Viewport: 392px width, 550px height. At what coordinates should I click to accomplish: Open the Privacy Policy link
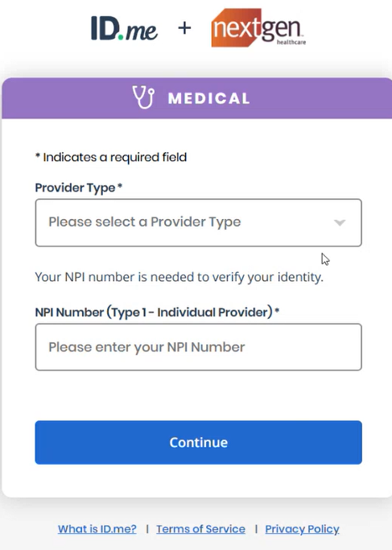point(302,529)
